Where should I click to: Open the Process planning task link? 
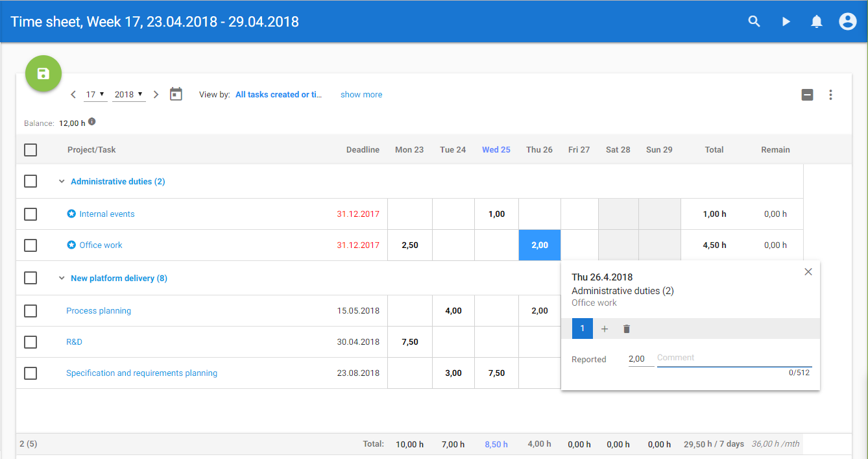(99, 311)
